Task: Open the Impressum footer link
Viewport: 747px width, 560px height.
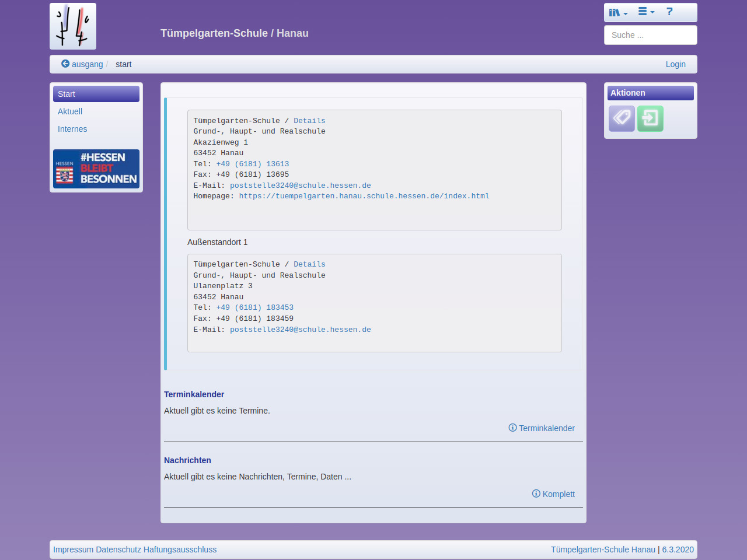Action: [x=73, y=549]
